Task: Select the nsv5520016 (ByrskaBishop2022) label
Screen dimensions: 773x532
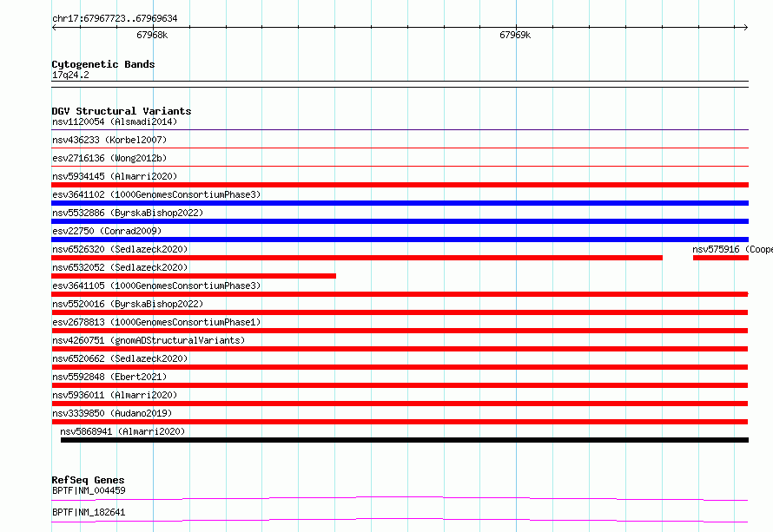Action: coord(128,304)
